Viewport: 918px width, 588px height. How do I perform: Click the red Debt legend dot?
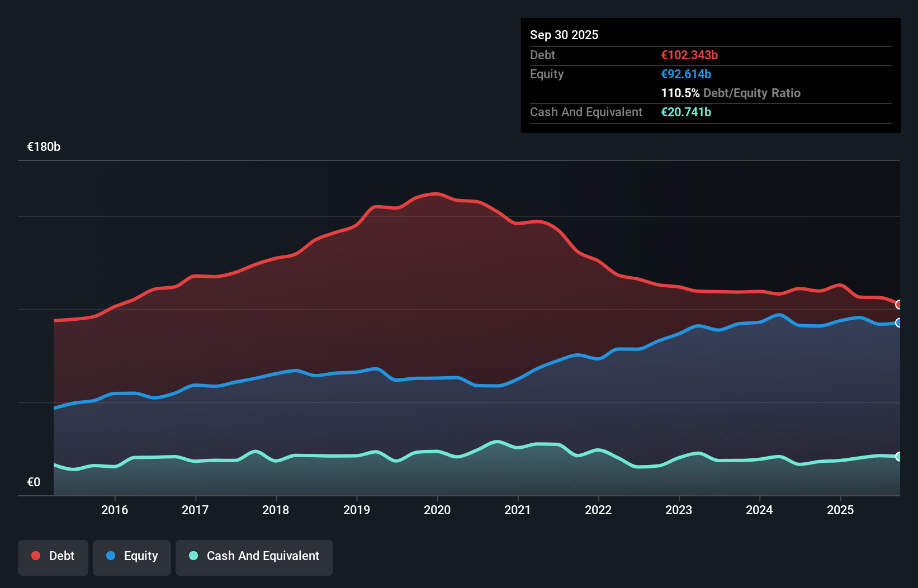pos(36,556)
